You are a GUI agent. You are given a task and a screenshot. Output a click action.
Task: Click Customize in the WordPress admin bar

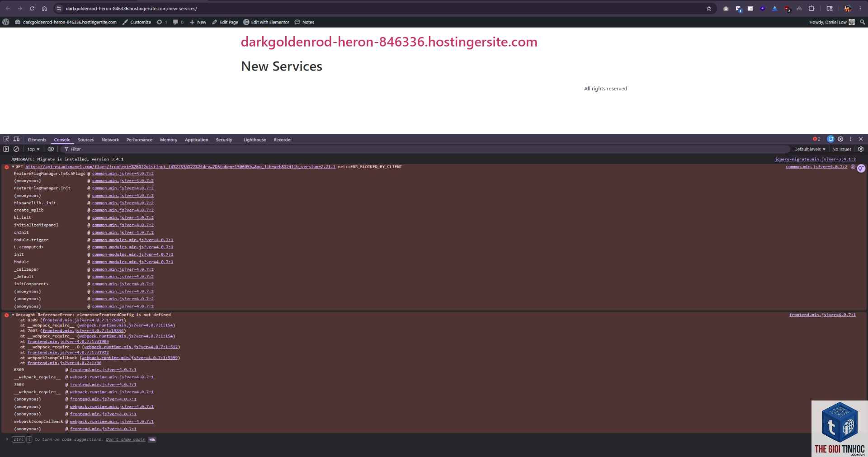[137, 22]
